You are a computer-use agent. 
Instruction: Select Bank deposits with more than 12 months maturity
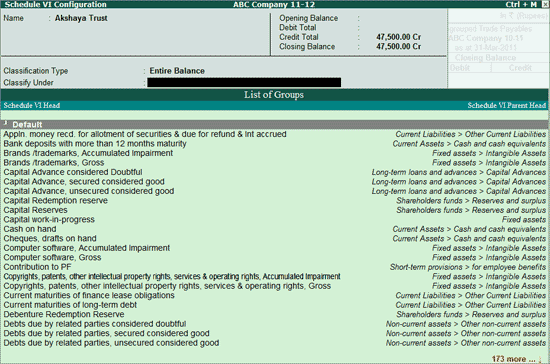[95, 144]
